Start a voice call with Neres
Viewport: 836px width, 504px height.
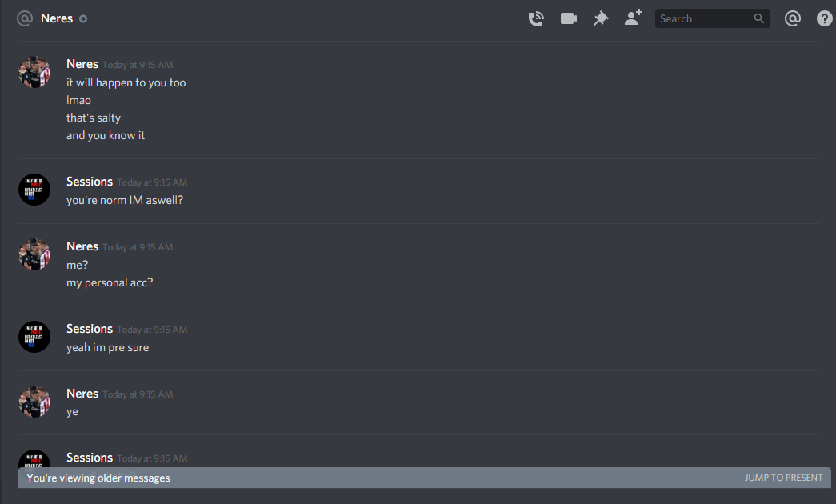coord(536,18)
